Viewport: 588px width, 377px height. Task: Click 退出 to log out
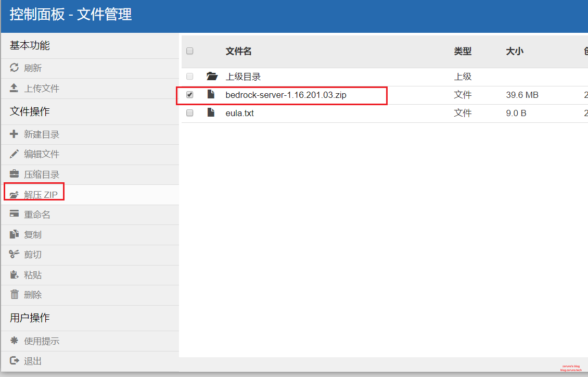33,361
